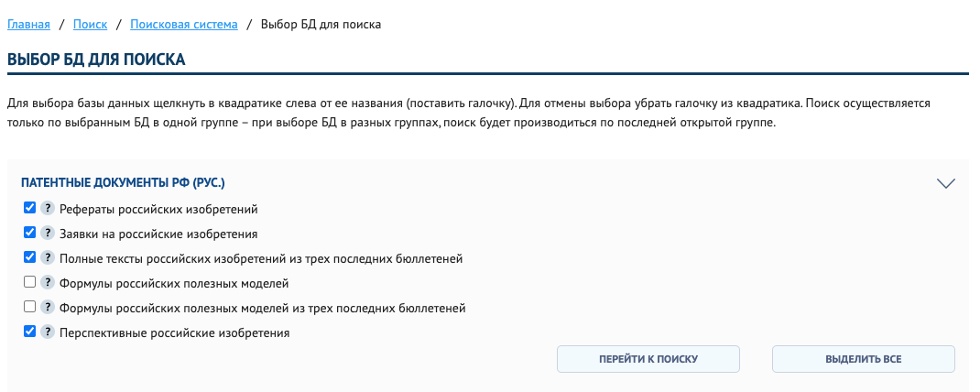The height and width of the screenshot is (392, 980).
Task: Uncheck Перспективные российские изобретения checkbox
Action: coord(30,332)
